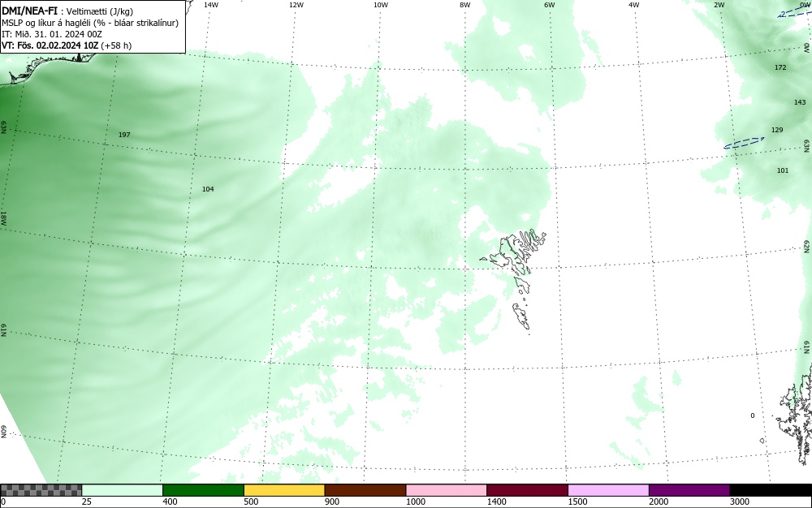This screenshot has width=812, height=508.
Task: Click the 12W longitude label
Action: pos(296,5)
